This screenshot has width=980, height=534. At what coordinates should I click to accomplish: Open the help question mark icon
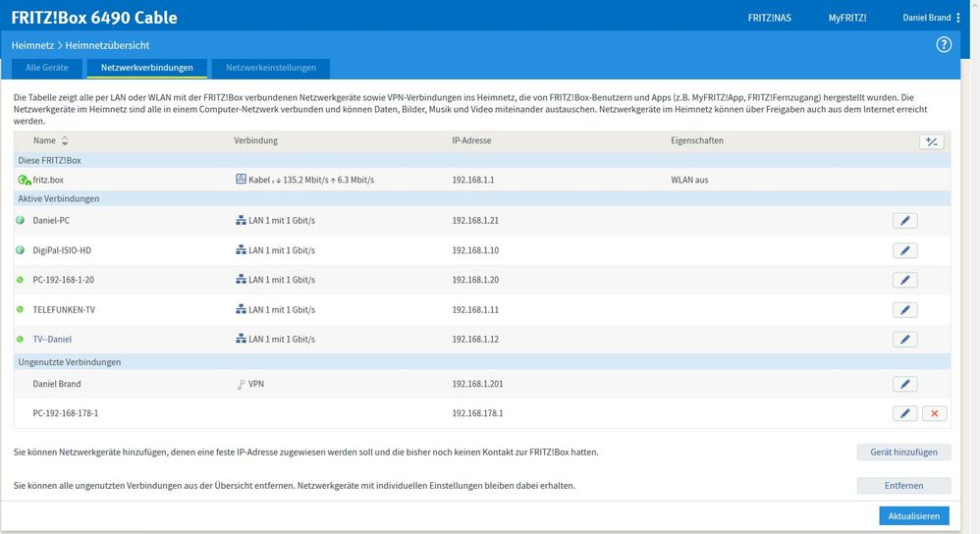coord(944,44)
